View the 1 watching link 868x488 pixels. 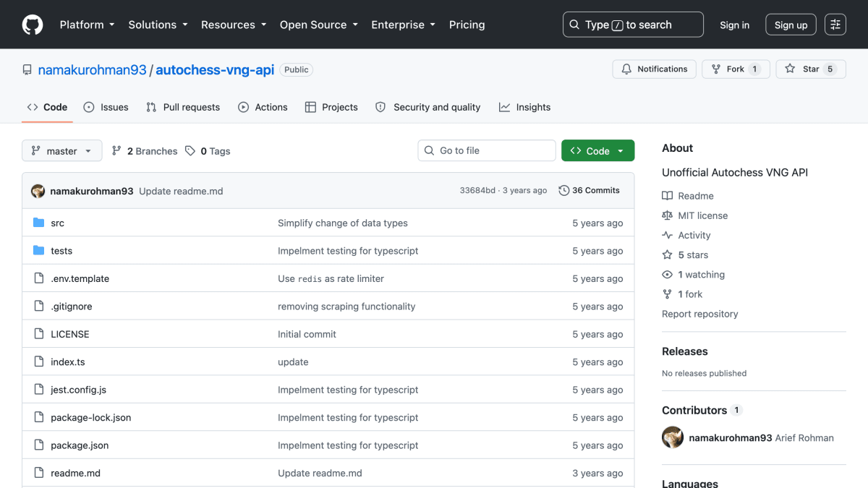click(x=693, y=275)
